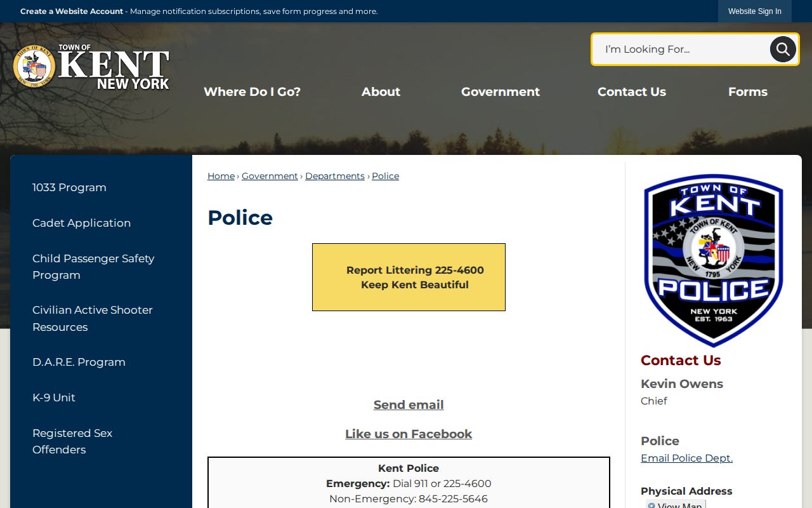Open the Forms menu
Screen dimensions: 812x508
point(748,91)
